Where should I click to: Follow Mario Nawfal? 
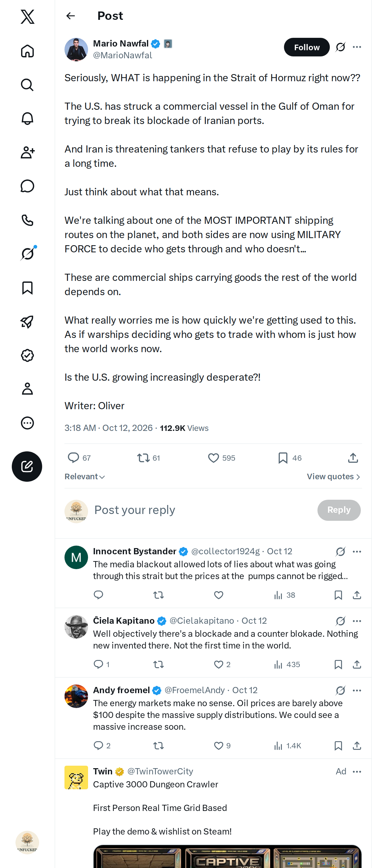(x=307, y=47)
